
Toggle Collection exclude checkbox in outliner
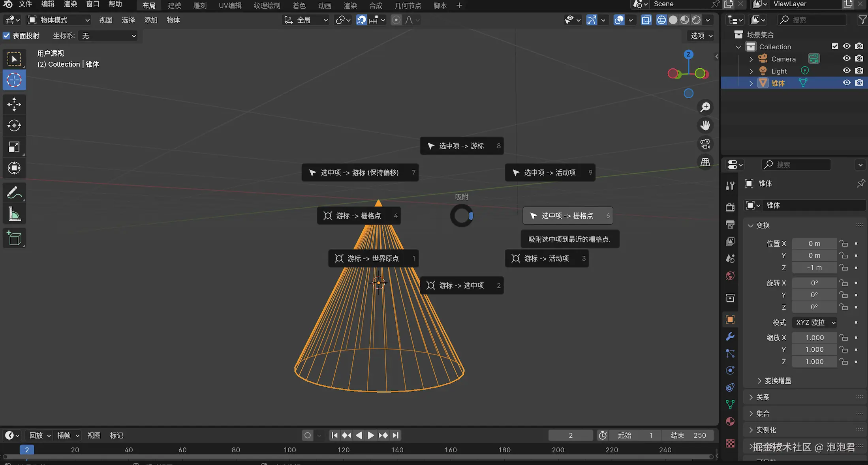(x=835, y=47)
